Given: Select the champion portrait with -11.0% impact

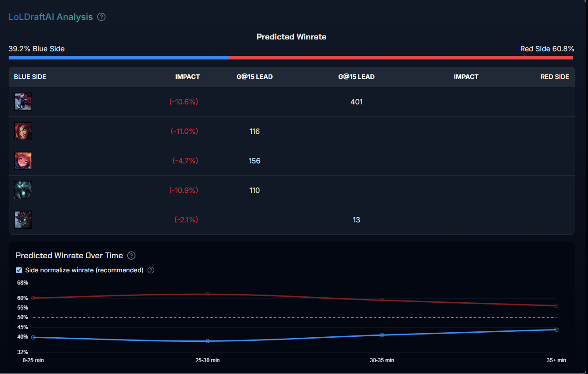Looking at the screenshot, I should (23, 131).
